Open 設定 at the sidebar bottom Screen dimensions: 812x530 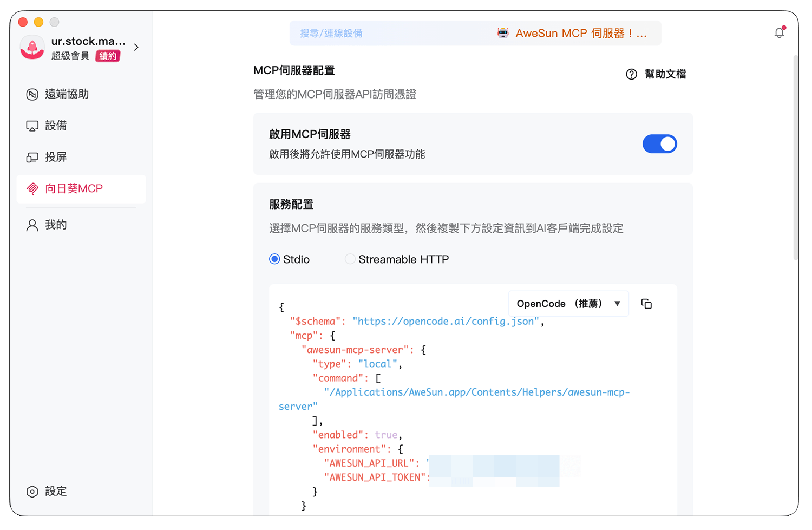(x=56, y=491)
